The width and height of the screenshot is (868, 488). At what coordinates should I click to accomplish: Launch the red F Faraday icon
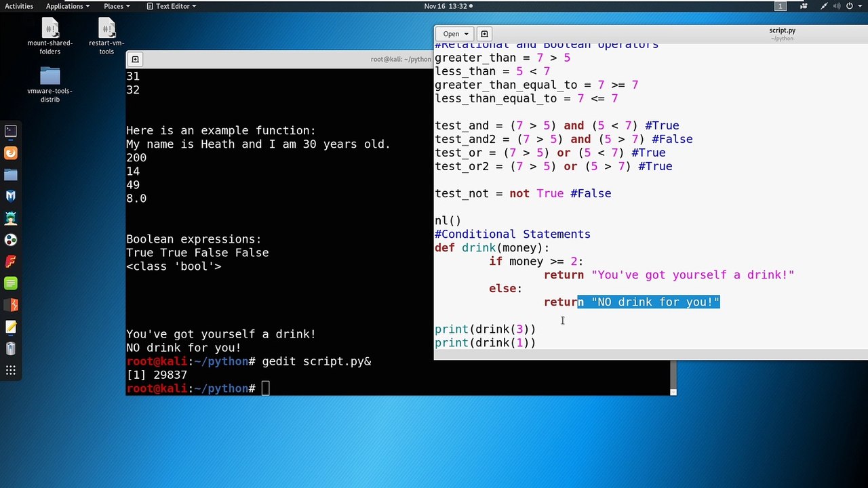[11, 262]
